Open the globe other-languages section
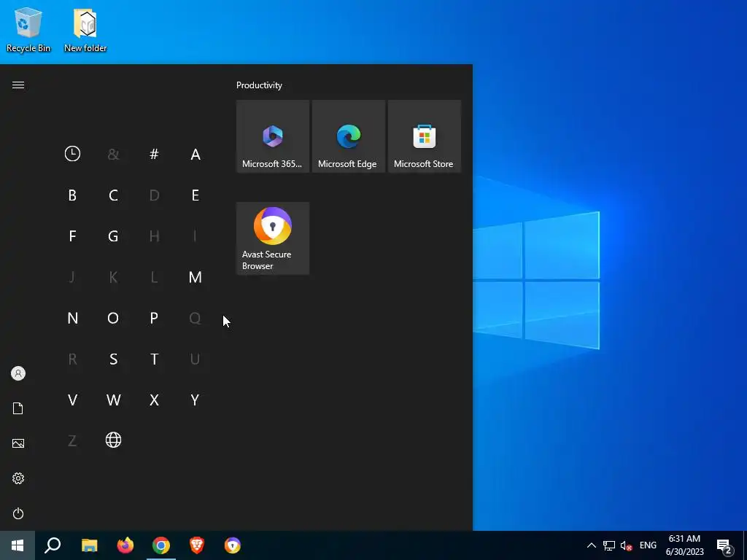Screen dimensions: 747x560 (x=113, y=440)
